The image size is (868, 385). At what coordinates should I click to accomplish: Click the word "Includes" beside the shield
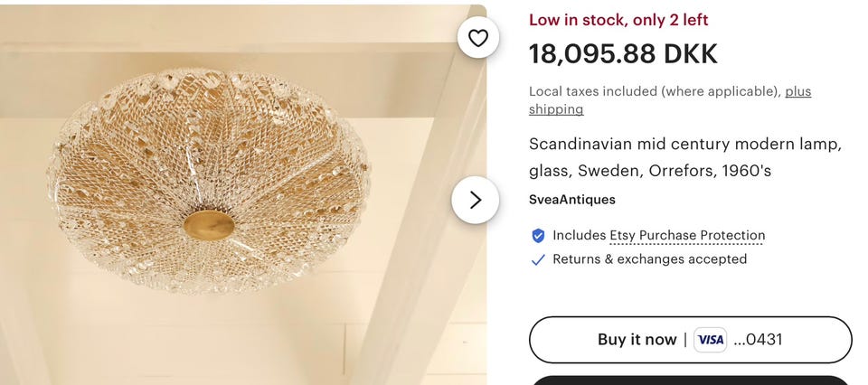coord(579,236)
